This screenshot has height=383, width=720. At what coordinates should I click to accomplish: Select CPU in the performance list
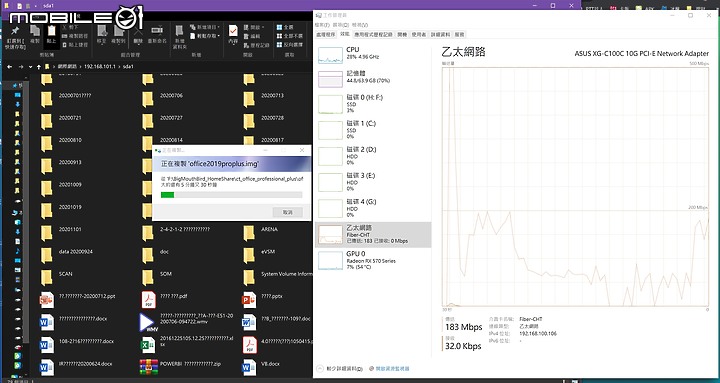(373, 55)
